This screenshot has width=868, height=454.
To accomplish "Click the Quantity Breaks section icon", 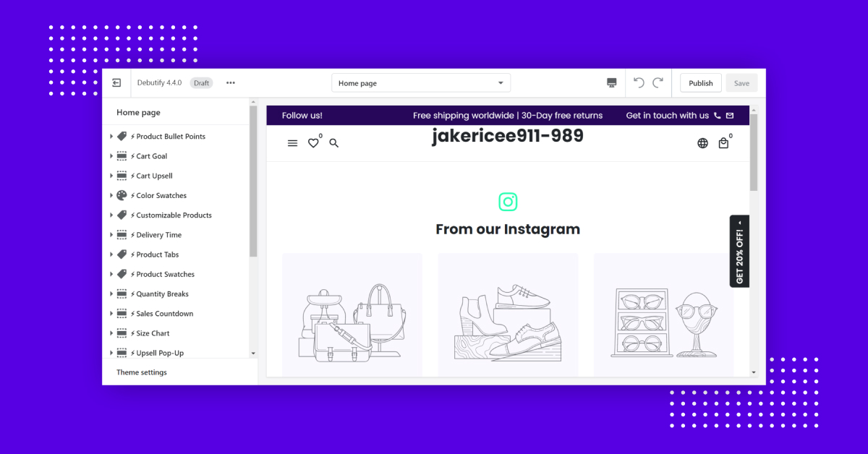I will click(122, 294).
